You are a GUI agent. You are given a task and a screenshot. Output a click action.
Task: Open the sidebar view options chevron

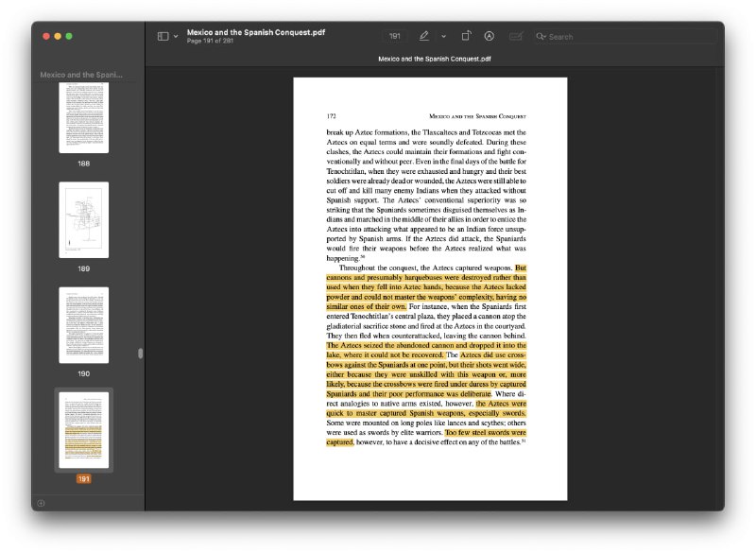[176, 36]
